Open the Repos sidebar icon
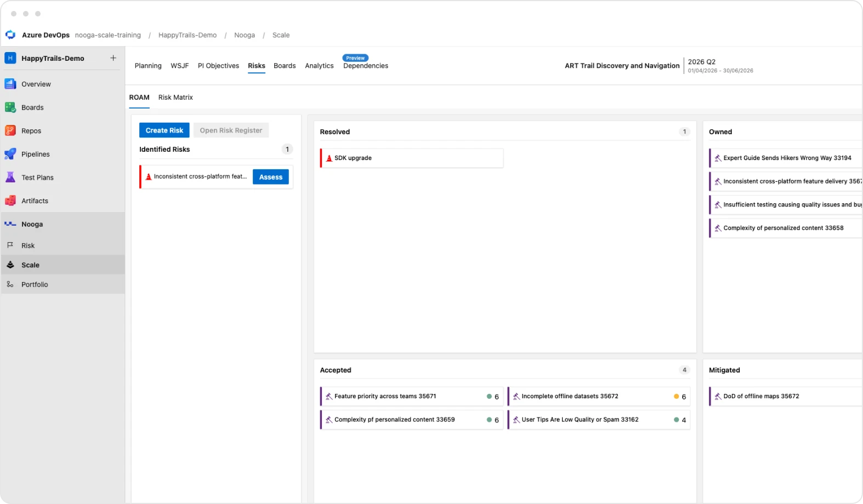Screen dimensions: 863x504 (10, 131)
